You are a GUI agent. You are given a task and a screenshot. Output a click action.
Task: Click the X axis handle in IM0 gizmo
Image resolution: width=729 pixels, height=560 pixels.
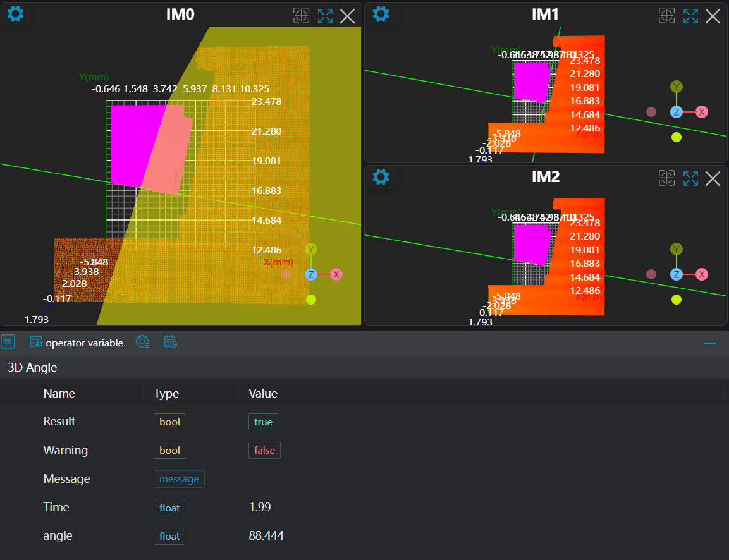336,274
